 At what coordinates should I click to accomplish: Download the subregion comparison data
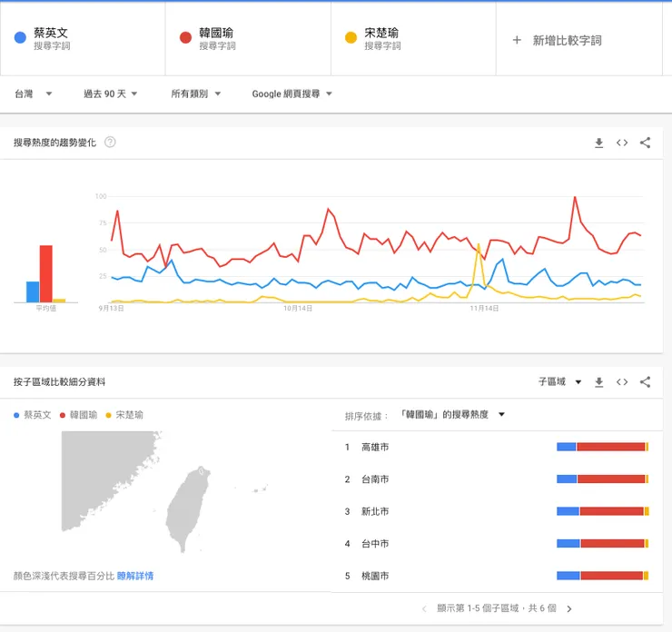tap(598, 381)
